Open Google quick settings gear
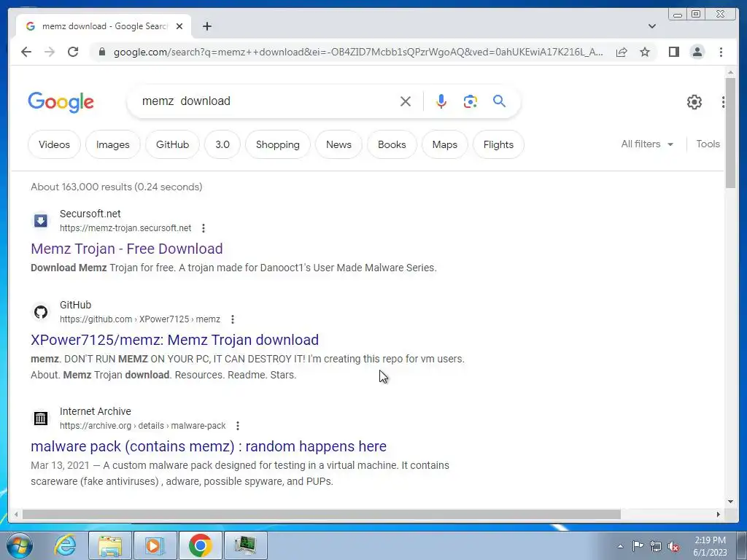 click(694, 102)
